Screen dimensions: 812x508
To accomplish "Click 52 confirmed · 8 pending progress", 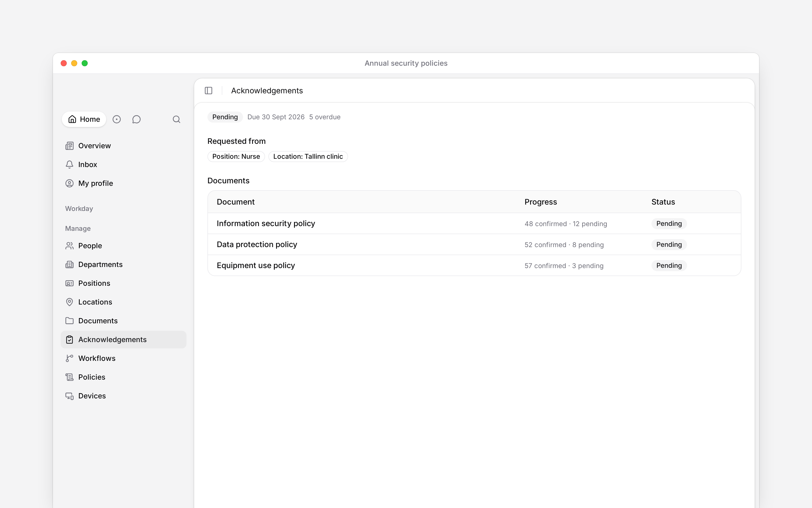I will tap(564, 245).
